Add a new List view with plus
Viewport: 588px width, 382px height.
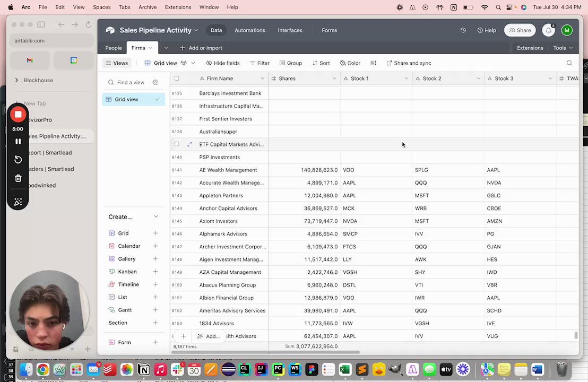155,297
